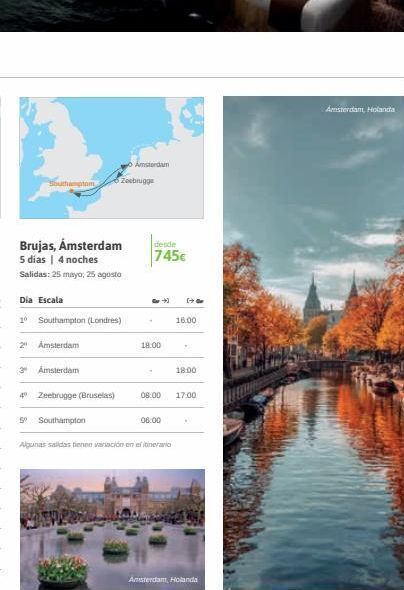The height and width of the screenshot is (590, 404).
Task: Click the Salidas dates '25 mayo; 25 agosto'
Action: click(x=87, y=274)
